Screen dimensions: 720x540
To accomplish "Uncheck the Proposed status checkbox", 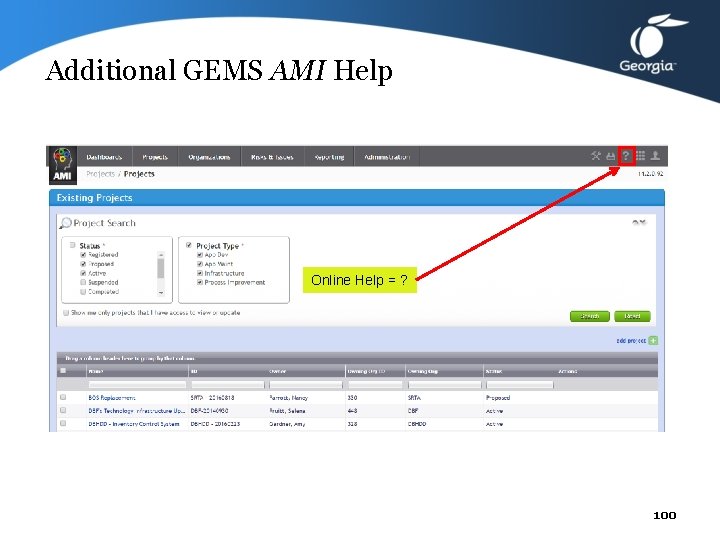I will tap(83, 264).
